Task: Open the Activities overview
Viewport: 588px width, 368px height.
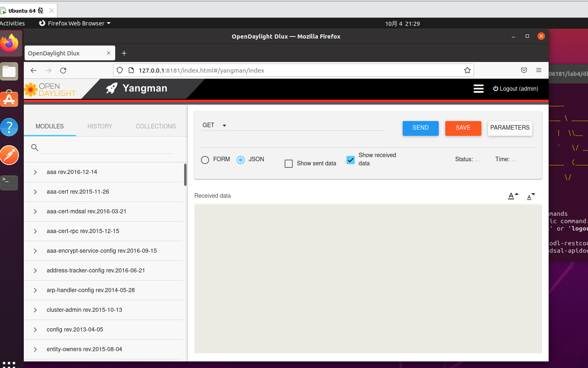Action: [12, 23]
